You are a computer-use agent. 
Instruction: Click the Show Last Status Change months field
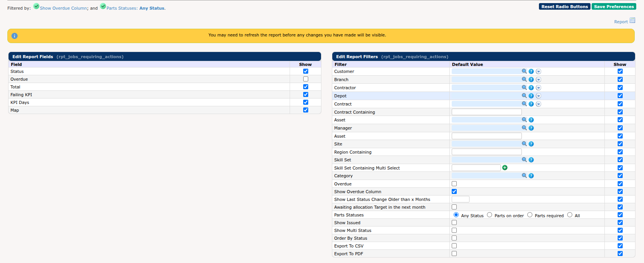click(x=461, y=199)
